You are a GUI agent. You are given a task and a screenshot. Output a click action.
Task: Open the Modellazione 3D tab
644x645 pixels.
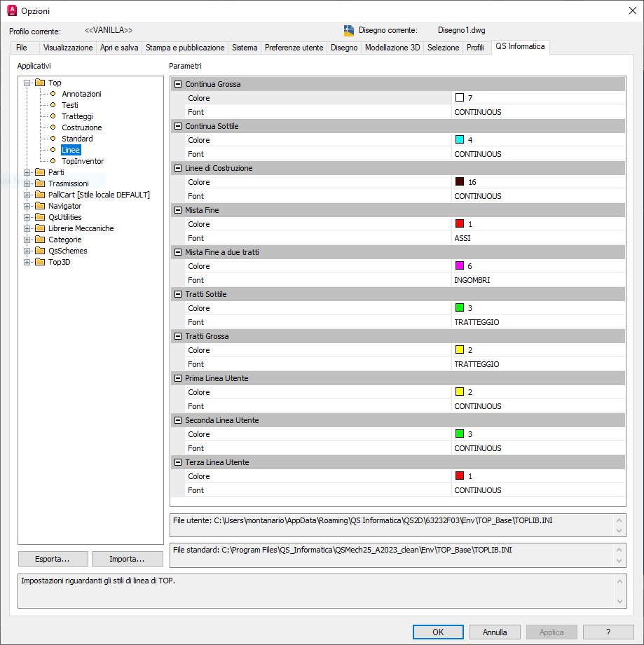(392, 48)
